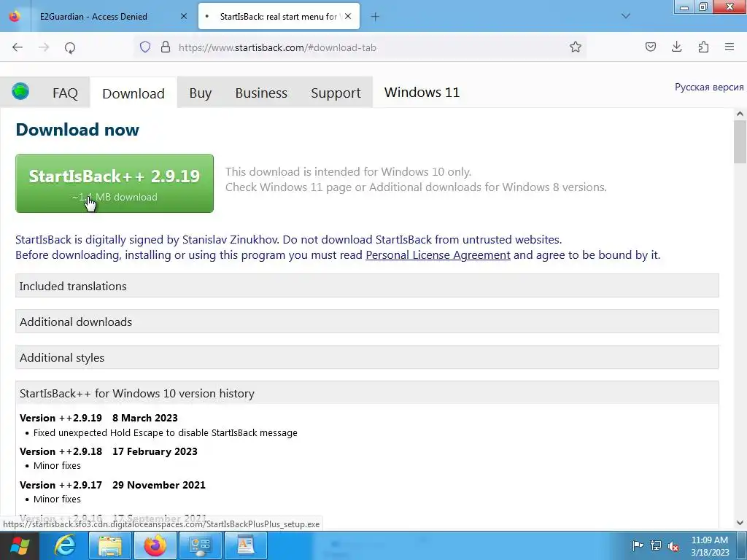Image resolution: width=747 pixels, height=560 pixels.
Task: Expand the Additional downloads section
Action: coord(367,322)
